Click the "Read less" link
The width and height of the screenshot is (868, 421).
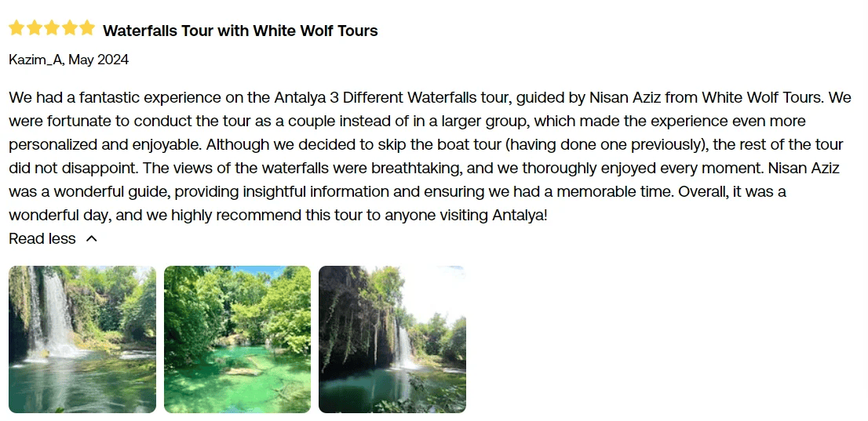pyautogui.click(x=42, y=239)
